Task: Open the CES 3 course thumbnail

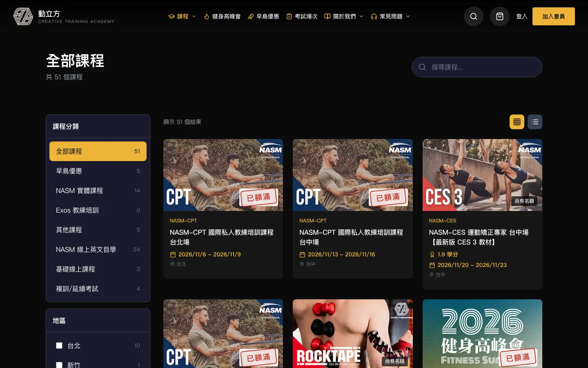Action: (482, 175)
